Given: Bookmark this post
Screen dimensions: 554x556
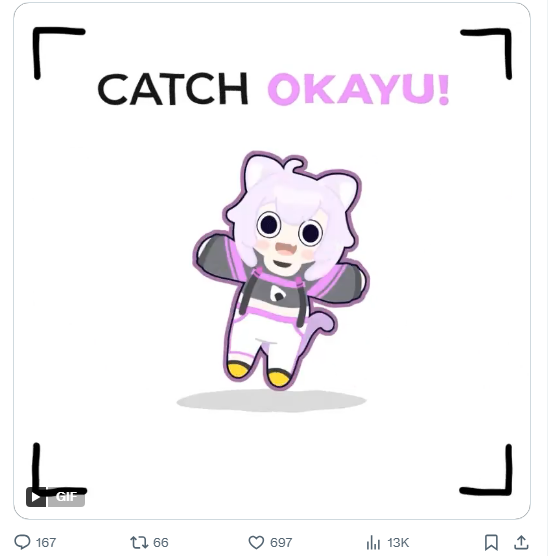Looking at the screenshot, I should point(491,542).
